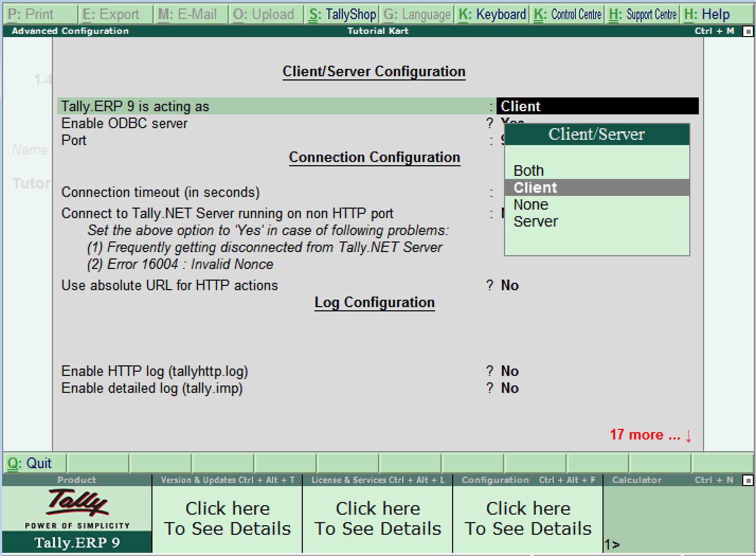Click the Tally.ERP 9 product logo

coord(76,508)
